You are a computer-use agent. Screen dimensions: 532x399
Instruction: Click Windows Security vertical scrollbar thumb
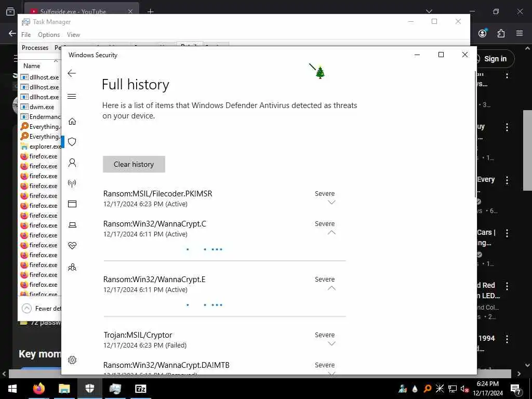(475, 134)
